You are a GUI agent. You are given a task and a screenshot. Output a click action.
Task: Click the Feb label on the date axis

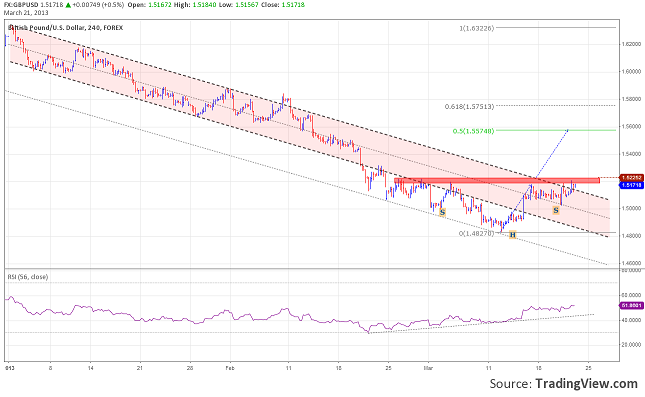coord(230,368)
